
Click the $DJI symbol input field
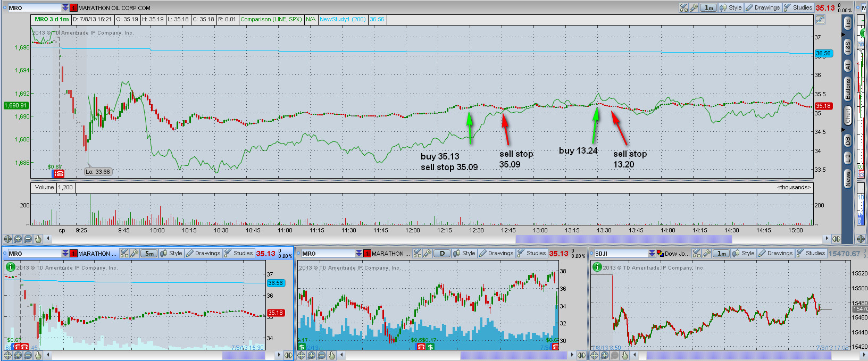pyautogui.click(x=621, y=254)
